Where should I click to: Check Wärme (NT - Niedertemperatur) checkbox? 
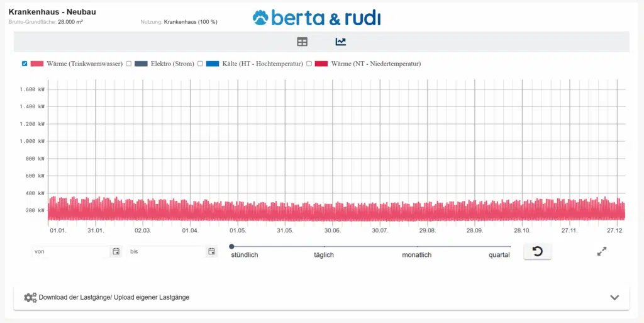click(x=309, y=64)
